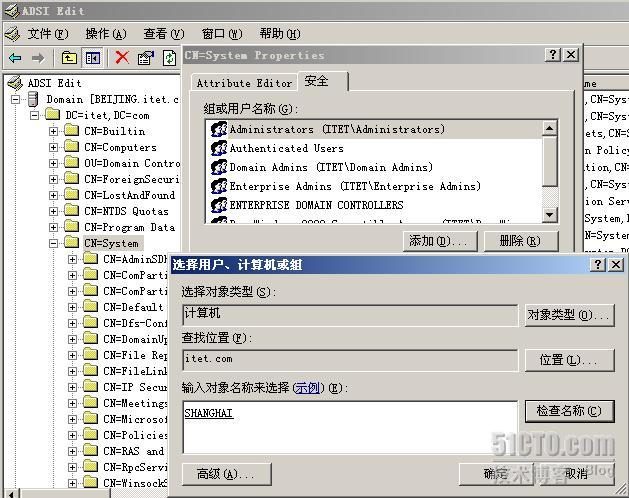Select the Domain Admins group icon
This screenshot has width=629, height=498.
[x=219, y=167]
